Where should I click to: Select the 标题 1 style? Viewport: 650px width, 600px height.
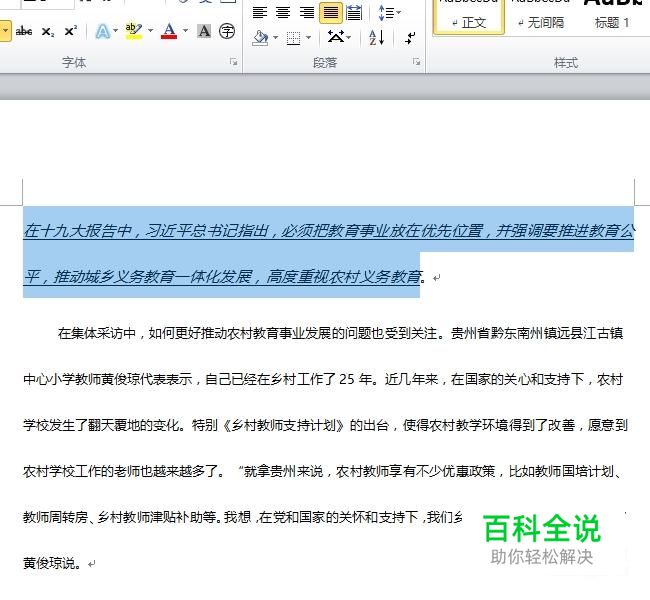pyautogui.click(x=612, y=17)
